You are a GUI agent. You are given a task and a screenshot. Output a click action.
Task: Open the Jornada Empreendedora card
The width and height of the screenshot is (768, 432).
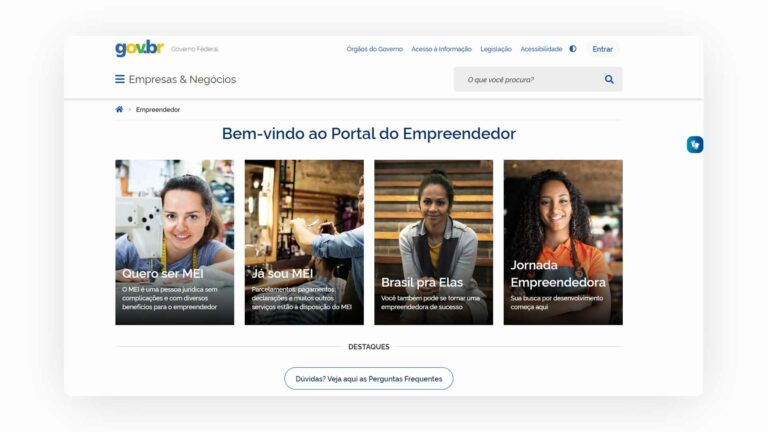click(563, 242)
